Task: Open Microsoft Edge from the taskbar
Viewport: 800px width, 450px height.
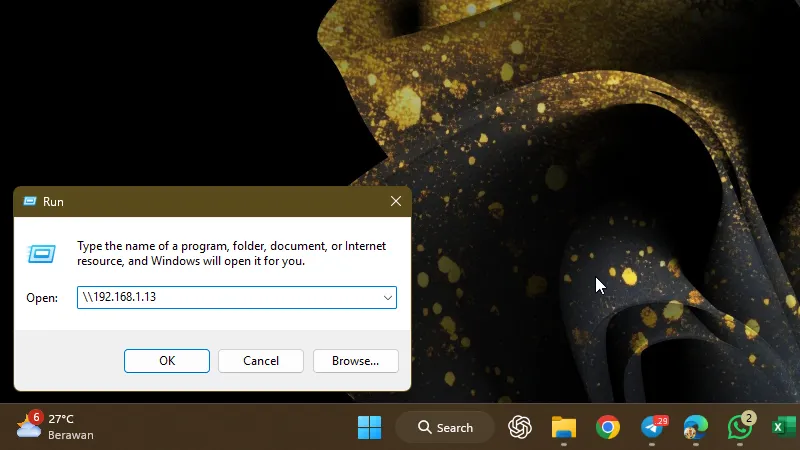Action: [696, 427]
